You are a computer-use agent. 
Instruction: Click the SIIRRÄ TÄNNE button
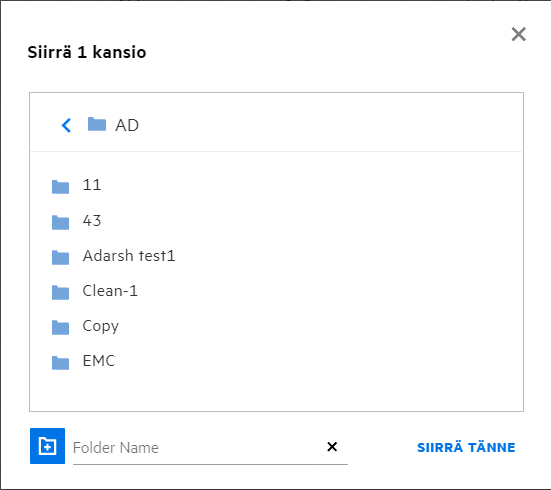coord(466,447)
